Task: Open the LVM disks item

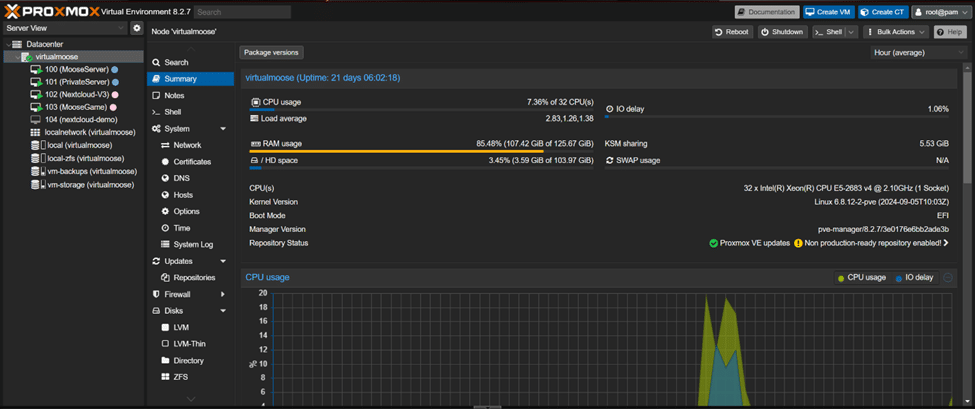Action: click(190, 327)
